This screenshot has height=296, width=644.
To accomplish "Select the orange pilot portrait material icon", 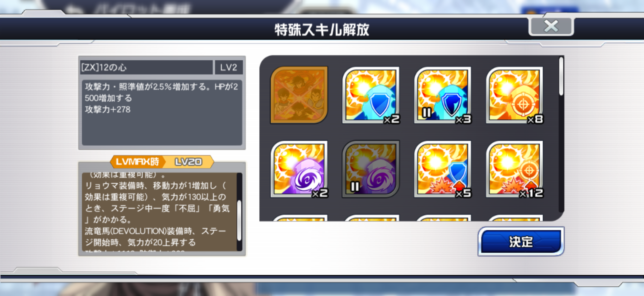I will 299,95.
